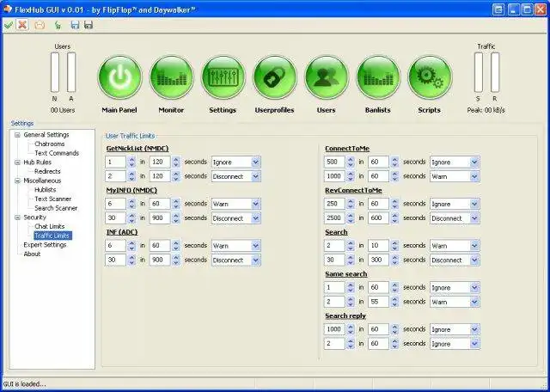Select Hublists in settings tree
550x392 pixels.
[46, 189]
